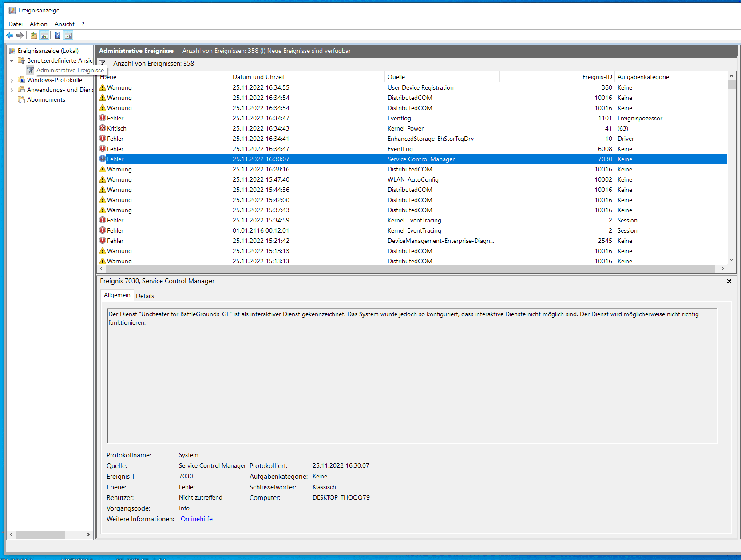Select Kernel-EventTracing row at 15:34:59
This screenshot has width=741, height=560.
(x=412, y=220)
